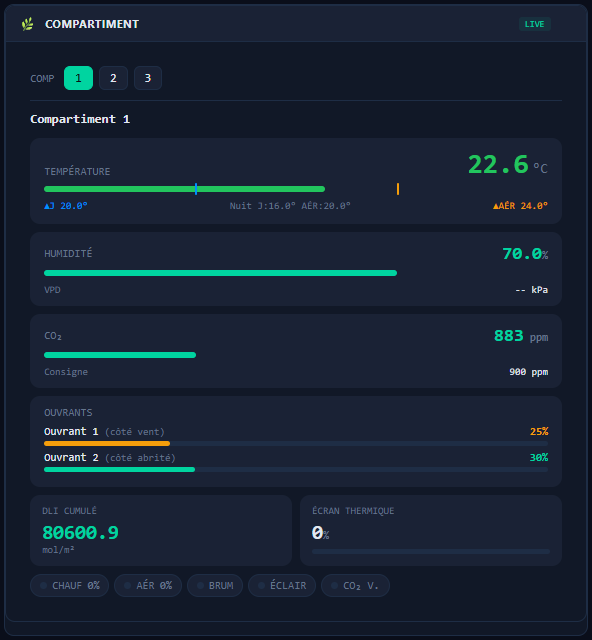
Task: Click the OUVRANTS section label
Action: click(x=68, y=413)
